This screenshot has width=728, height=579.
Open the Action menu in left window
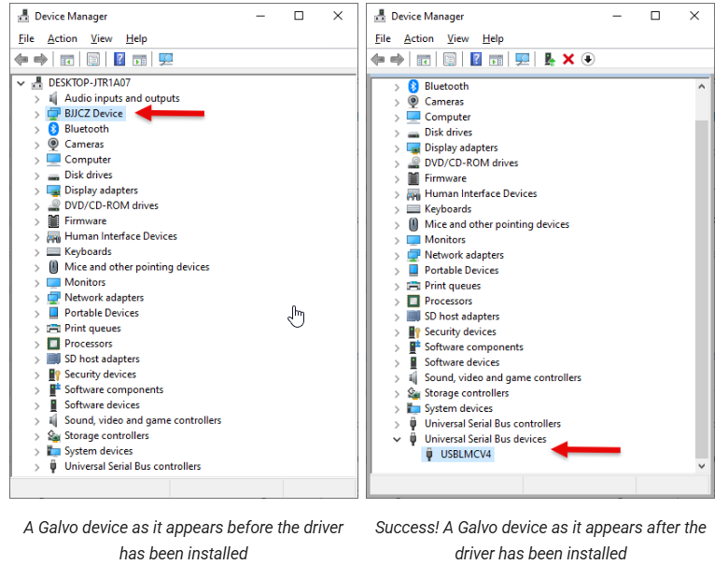[63, 38]
